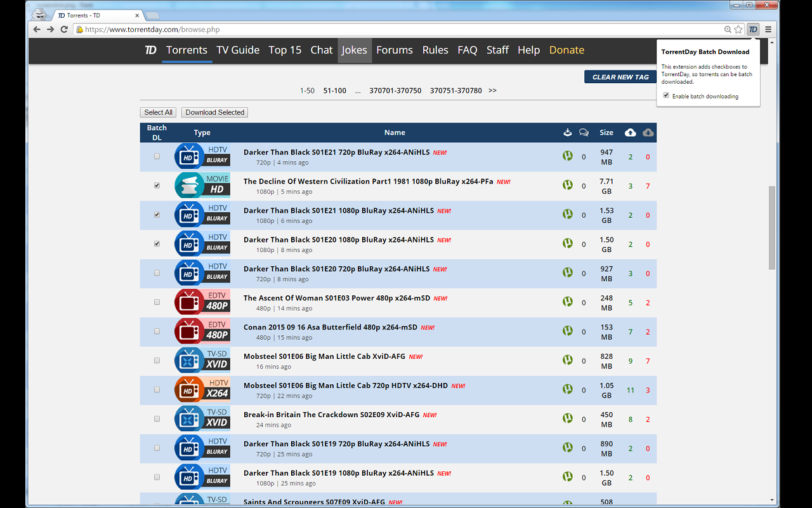Viewport: 812px width, 508px height.
Task: Check the box for Darker Than Black S01E20 720p
Action: click(157, 273)
